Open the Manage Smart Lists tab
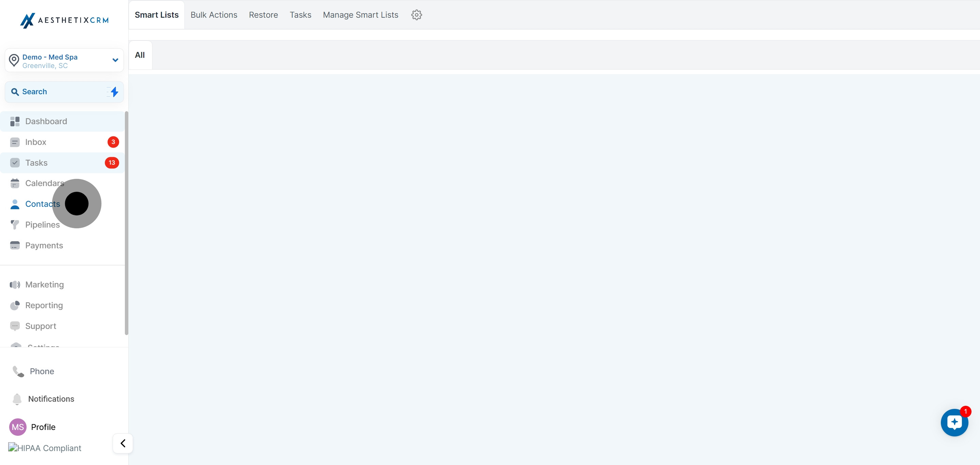The image size is (980, 465). pos(360,15)
